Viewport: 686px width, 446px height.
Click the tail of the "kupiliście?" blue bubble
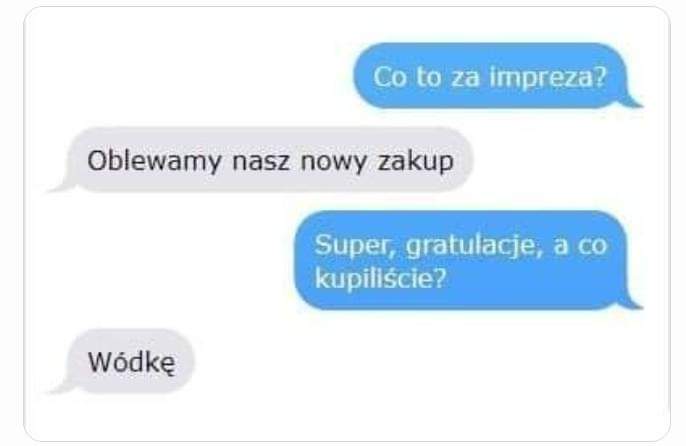[x=631, y=303]
